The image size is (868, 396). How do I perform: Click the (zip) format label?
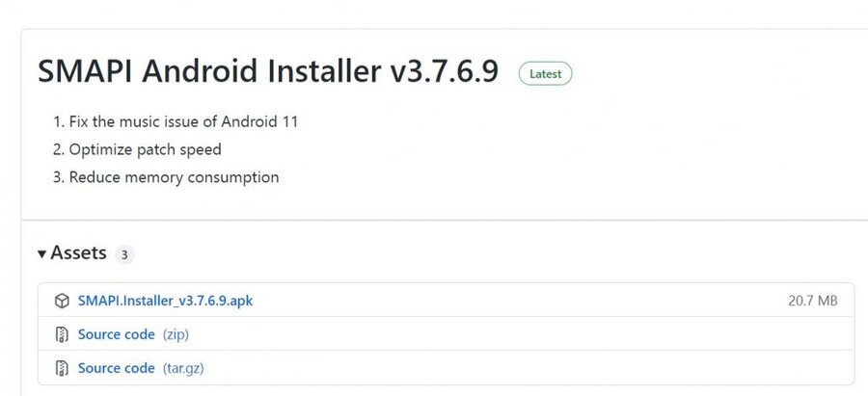click(176, 335)
